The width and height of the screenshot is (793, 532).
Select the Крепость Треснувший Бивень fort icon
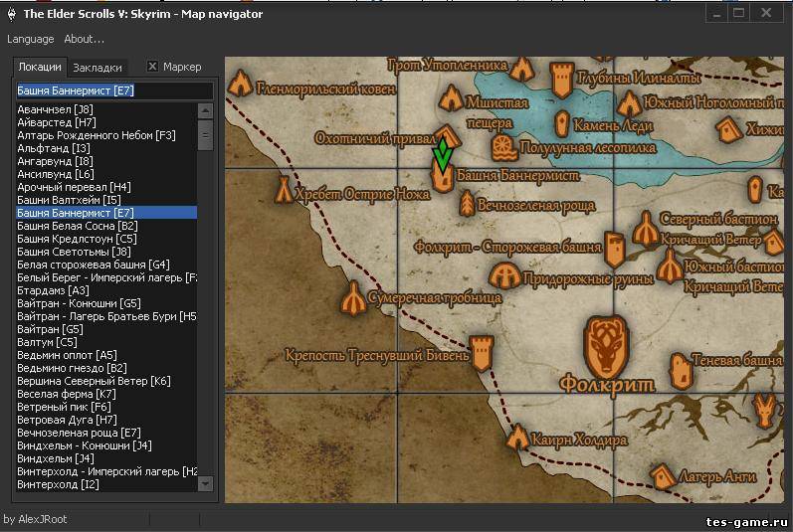pyautogui.click(x=482, y=353)
